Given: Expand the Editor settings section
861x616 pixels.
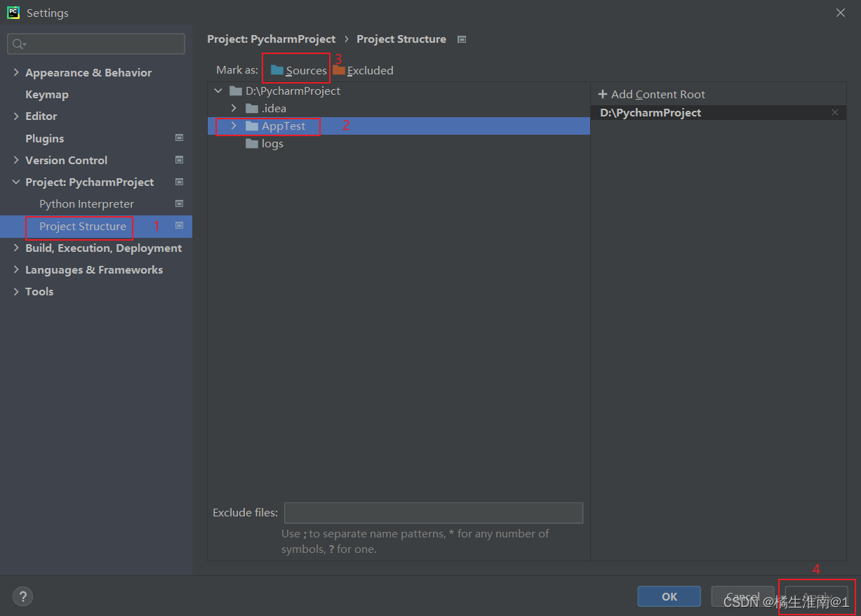Looking at the screenshot, I should point(16,116).
